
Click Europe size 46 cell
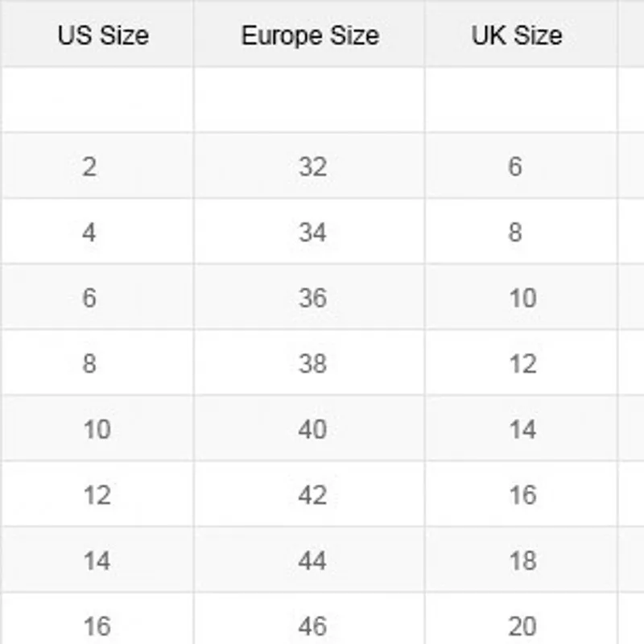[x=312, y=625]
